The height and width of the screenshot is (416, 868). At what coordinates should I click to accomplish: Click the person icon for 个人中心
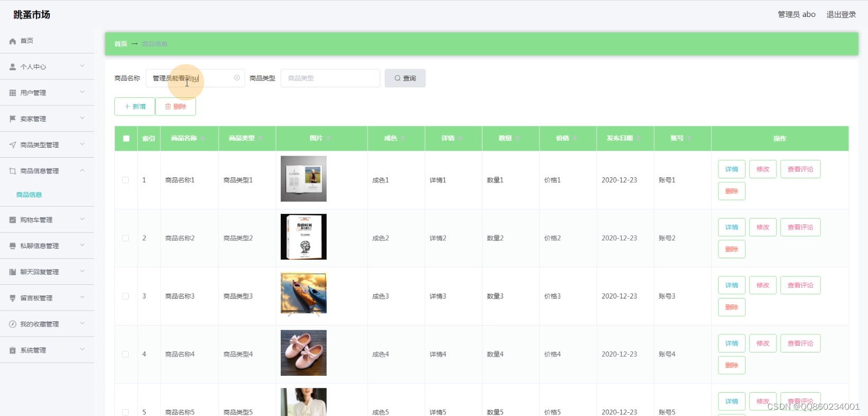13,67
